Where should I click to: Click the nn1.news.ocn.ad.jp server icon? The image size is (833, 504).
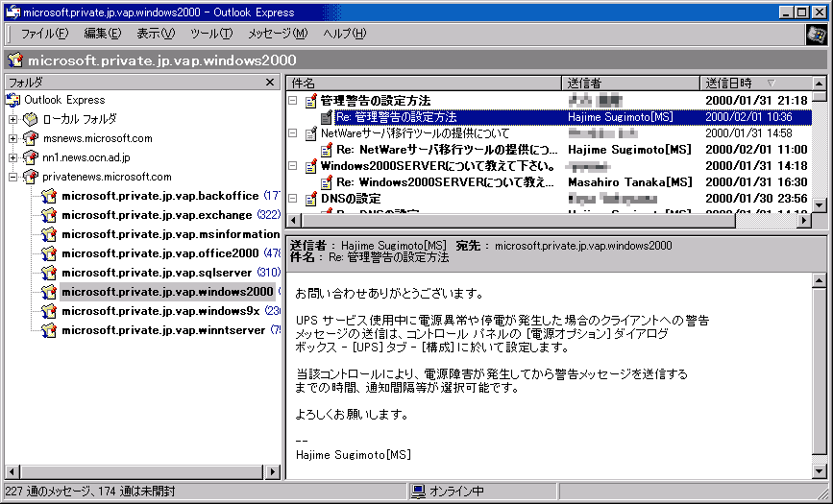click(31, 157)
